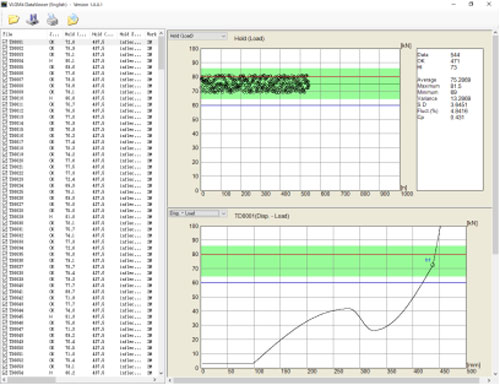Maximize the DataViewer window
Image resolution: width=500 pixels, height=385 pixels.
tap(471, 4)
